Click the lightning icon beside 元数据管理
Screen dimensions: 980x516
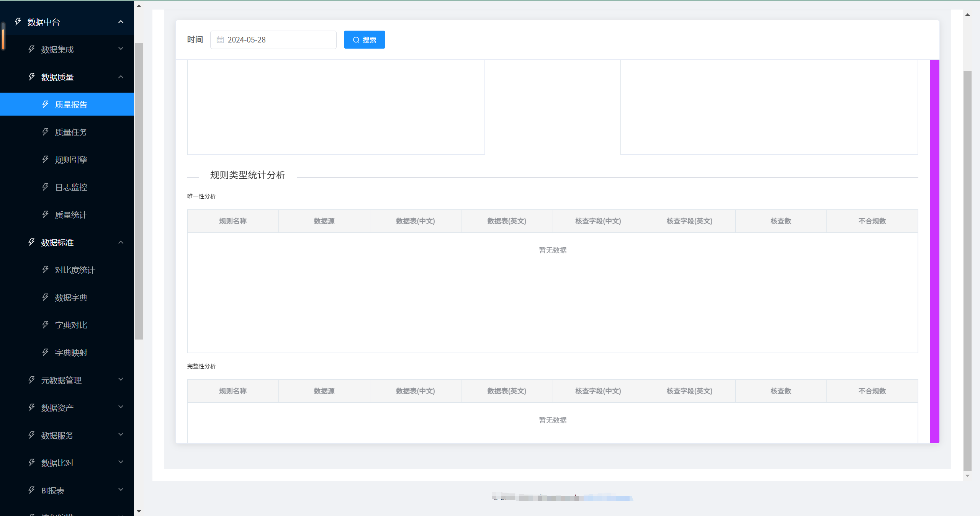point(31,380)
